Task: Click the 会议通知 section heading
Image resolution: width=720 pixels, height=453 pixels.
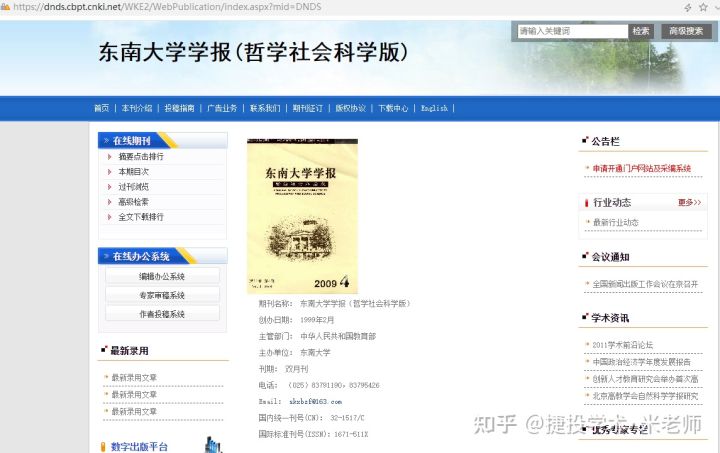Action: 610,257
